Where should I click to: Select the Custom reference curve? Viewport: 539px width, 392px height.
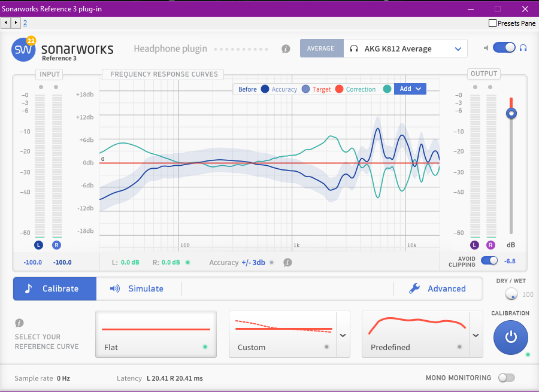[283, 335]
